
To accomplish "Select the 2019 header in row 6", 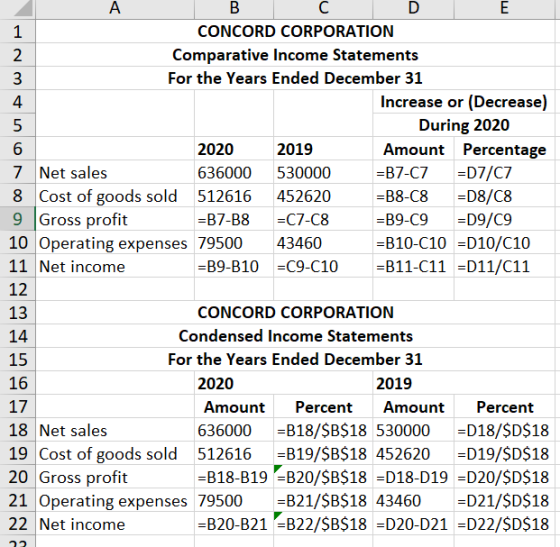I will click(x=323, y=149).
